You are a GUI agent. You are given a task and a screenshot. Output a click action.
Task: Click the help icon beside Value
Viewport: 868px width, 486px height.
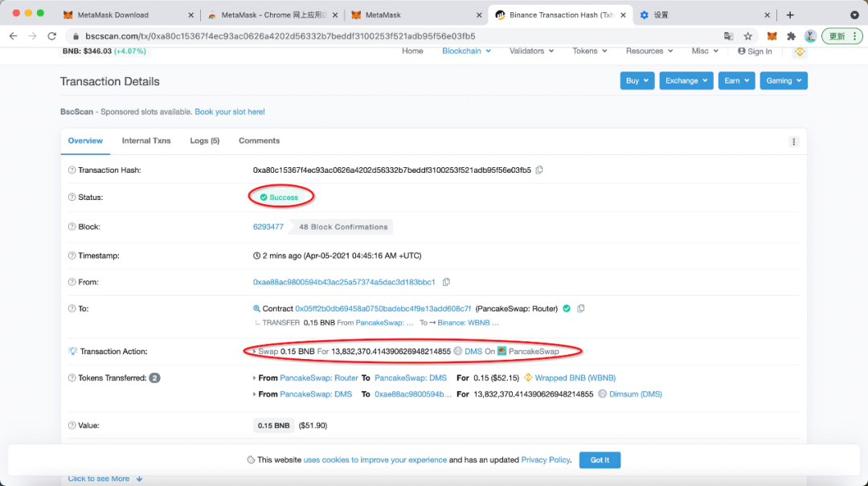(72, 425)
